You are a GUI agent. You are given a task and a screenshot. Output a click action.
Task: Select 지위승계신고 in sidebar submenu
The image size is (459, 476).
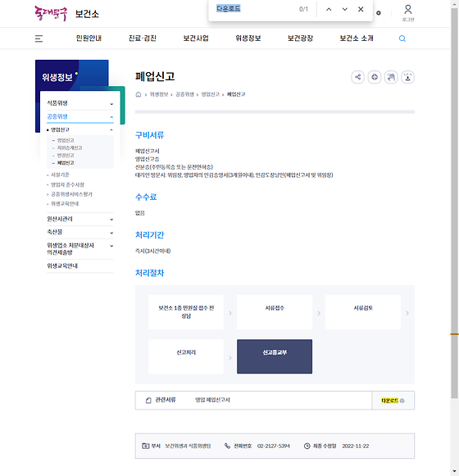(70, 147)
